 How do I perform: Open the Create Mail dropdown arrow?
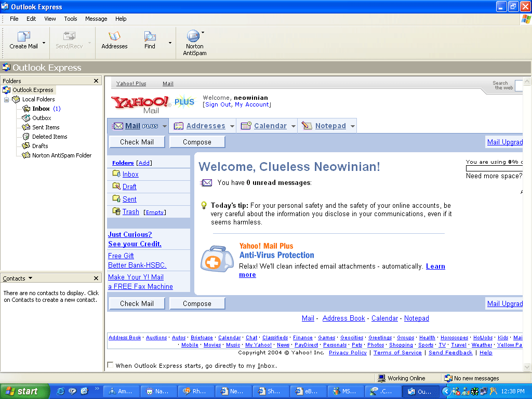tap(44, 43)
